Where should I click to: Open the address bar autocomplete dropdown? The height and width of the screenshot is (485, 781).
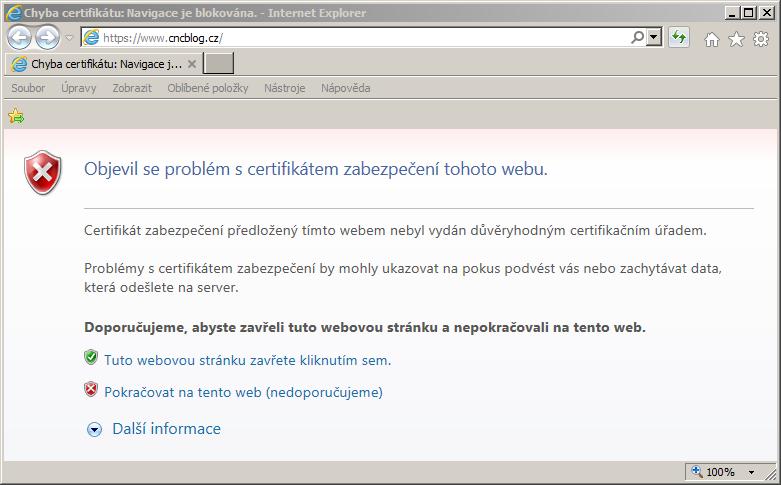[654, 37]
